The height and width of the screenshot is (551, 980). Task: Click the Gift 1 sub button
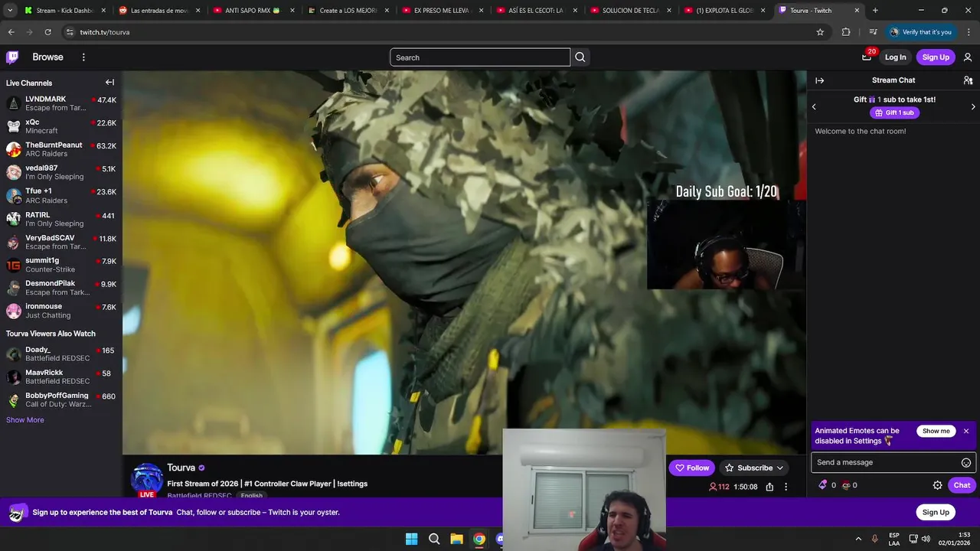coord(894,112)
